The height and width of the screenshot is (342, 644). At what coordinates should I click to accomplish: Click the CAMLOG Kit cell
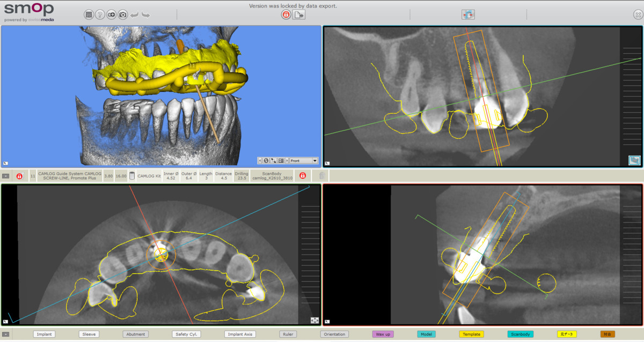(x=149, y=176)
